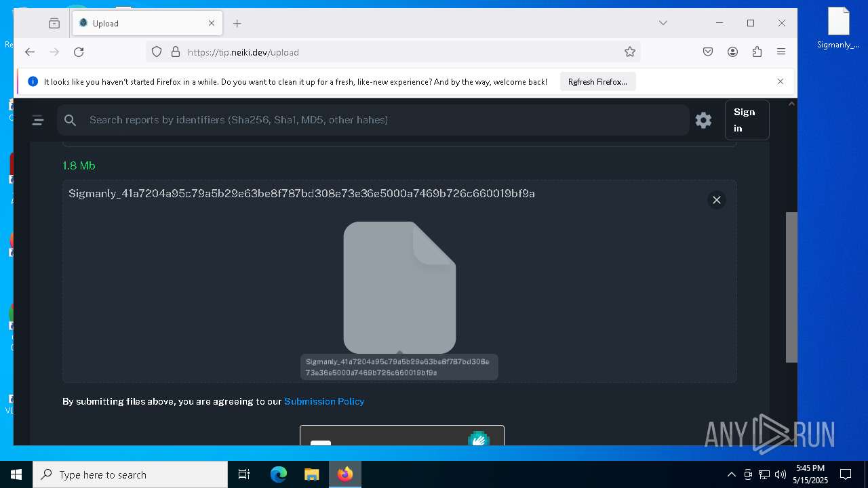Image resolution: width=868 pixels, height=488 pixels.
Task: Click the network tray icon
Action: (x=764, y=474)
